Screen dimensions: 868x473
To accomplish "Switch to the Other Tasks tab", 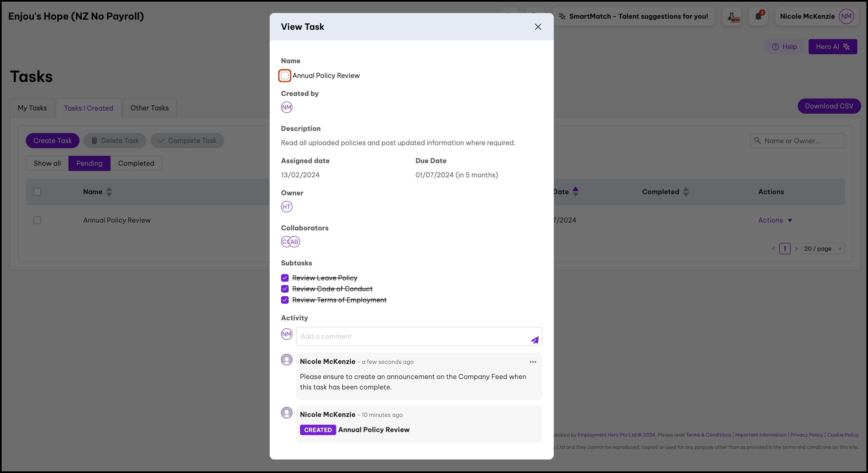I will (149, 108).
